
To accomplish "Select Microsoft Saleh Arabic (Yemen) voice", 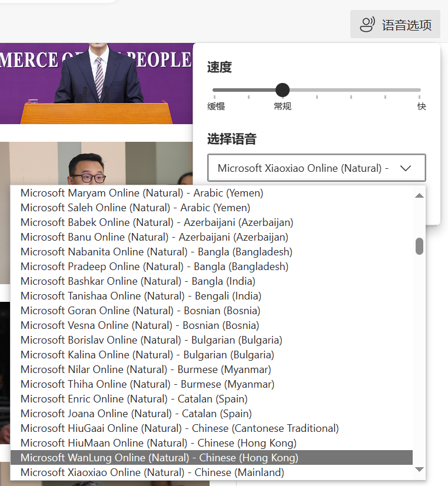I will 211,208.
